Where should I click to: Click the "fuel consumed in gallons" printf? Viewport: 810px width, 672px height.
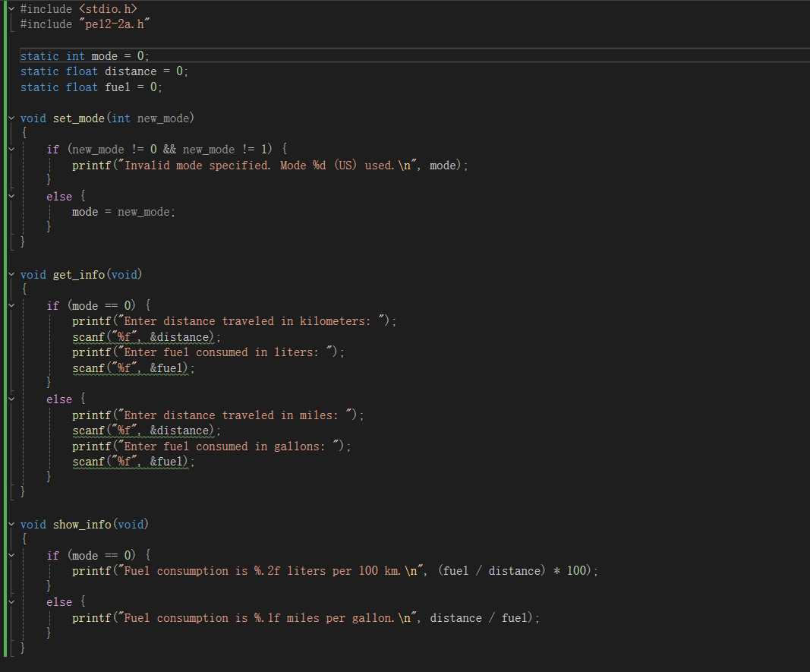coord(211,446)
